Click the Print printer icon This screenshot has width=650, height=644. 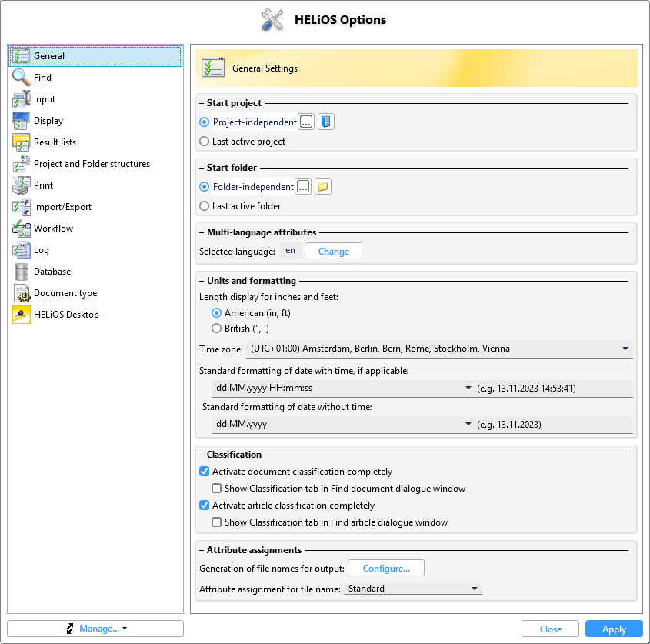[x=21, y=185]
